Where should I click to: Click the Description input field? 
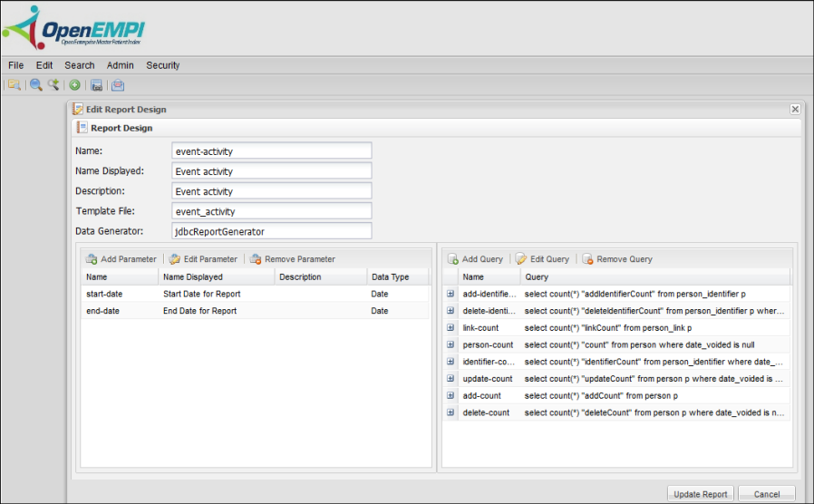[272, 191]
